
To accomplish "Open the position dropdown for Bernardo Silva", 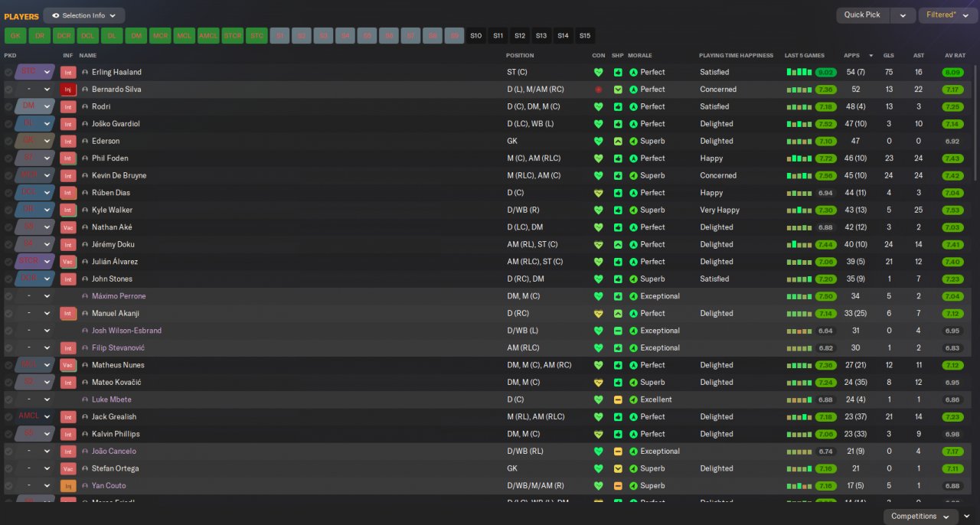I will (34, 90).
